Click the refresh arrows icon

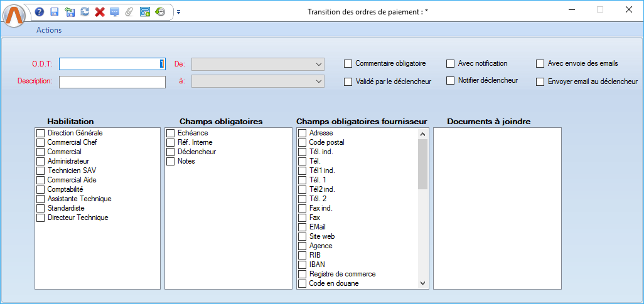point(85,11)
